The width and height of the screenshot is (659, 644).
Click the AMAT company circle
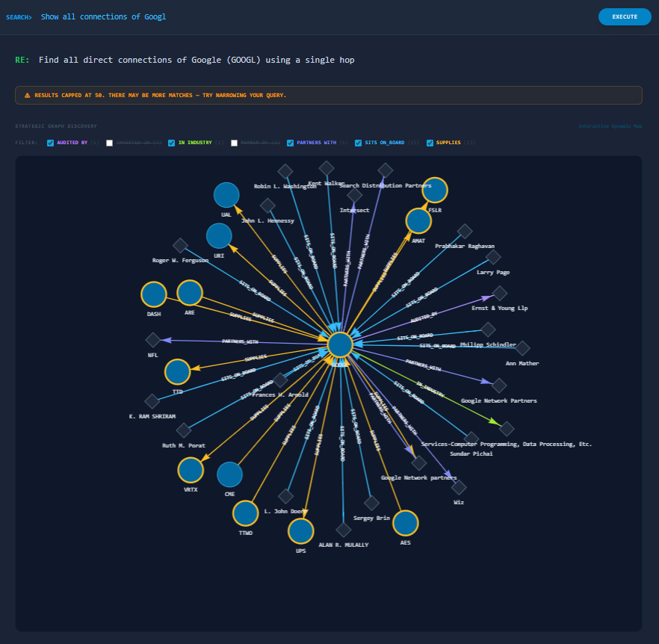[x=418, y=221]
